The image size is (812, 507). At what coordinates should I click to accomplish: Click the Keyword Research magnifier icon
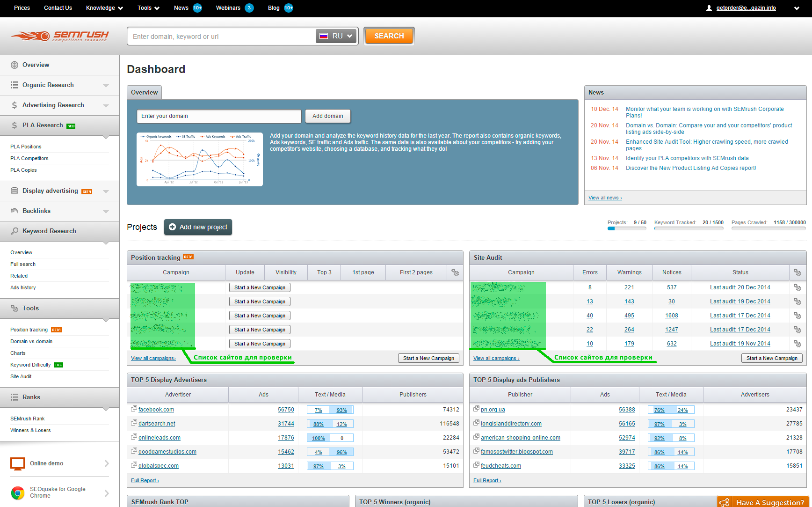pos(14,231)
